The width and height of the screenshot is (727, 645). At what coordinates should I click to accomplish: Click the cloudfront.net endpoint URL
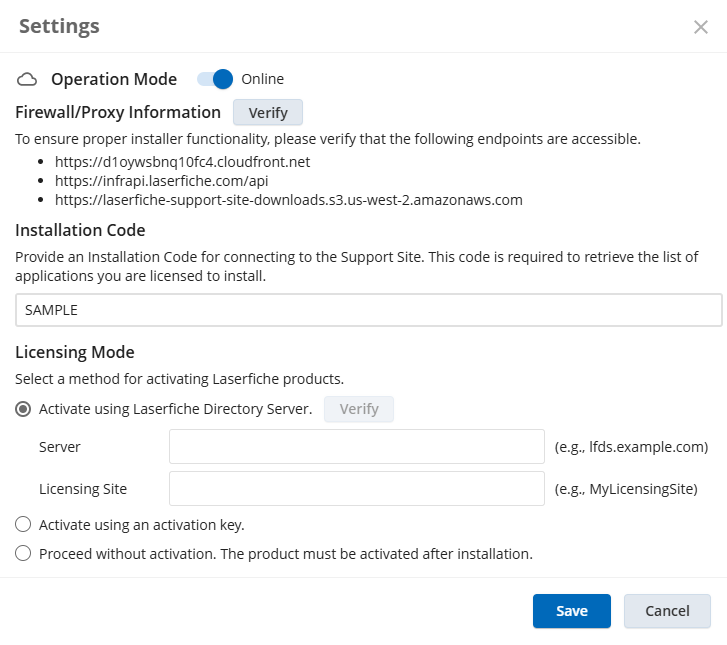tap(186, 161)
